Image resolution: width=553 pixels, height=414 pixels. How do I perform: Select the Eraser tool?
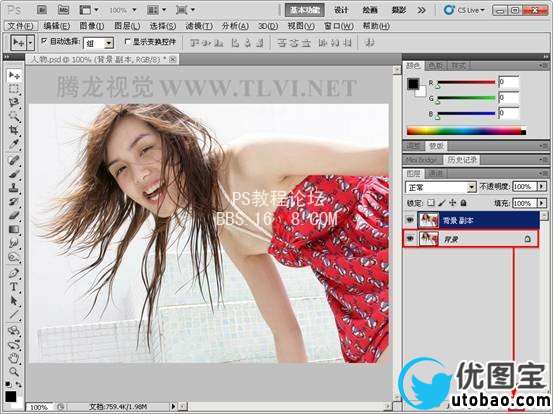click(14, 215)
